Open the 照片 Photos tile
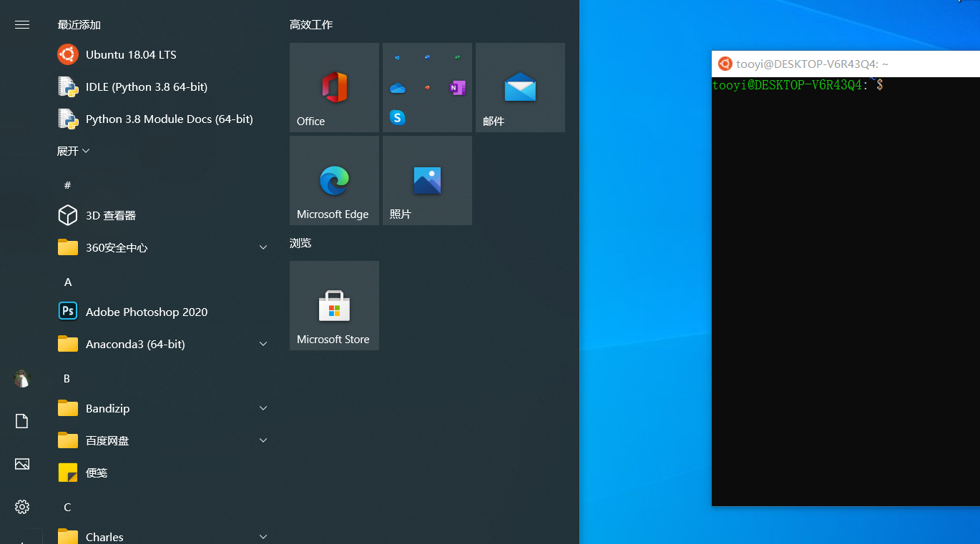Image resolution: width=980 pixels, height=544 pixels. pyautogui.click(x=427, y=180)
